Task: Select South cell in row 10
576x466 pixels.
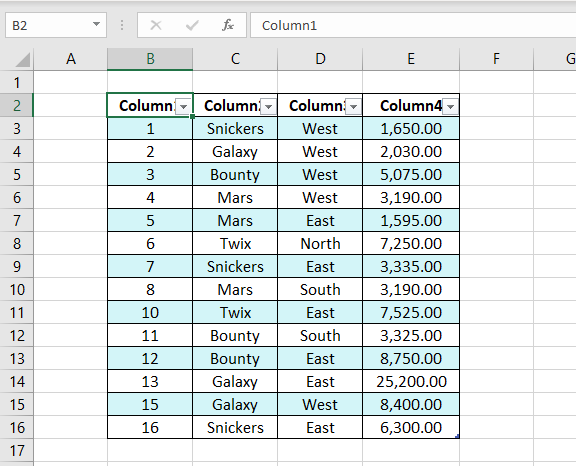Action: 320,289
